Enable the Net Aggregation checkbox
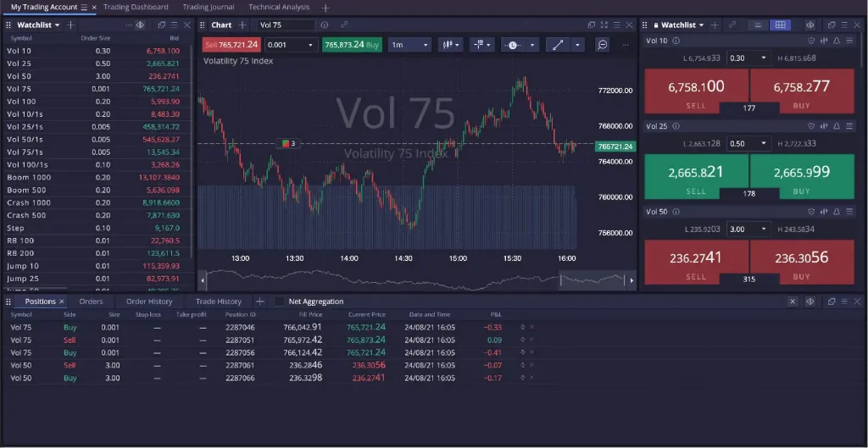Image resolution: width=868 pixels, height=448 pixels. pyautogui.click(x=278, y=301)
